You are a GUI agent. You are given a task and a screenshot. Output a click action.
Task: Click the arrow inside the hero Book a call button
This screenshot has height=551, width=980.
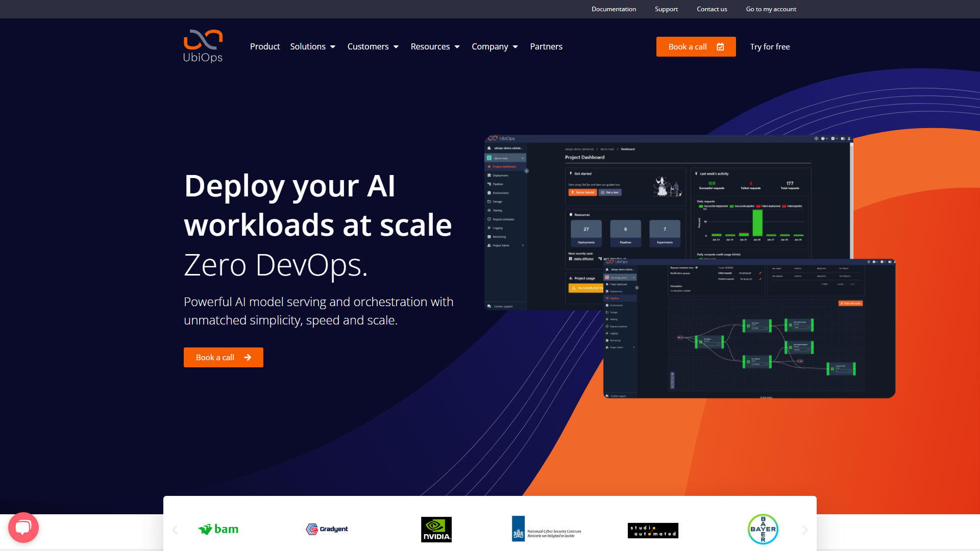[247, 357]
